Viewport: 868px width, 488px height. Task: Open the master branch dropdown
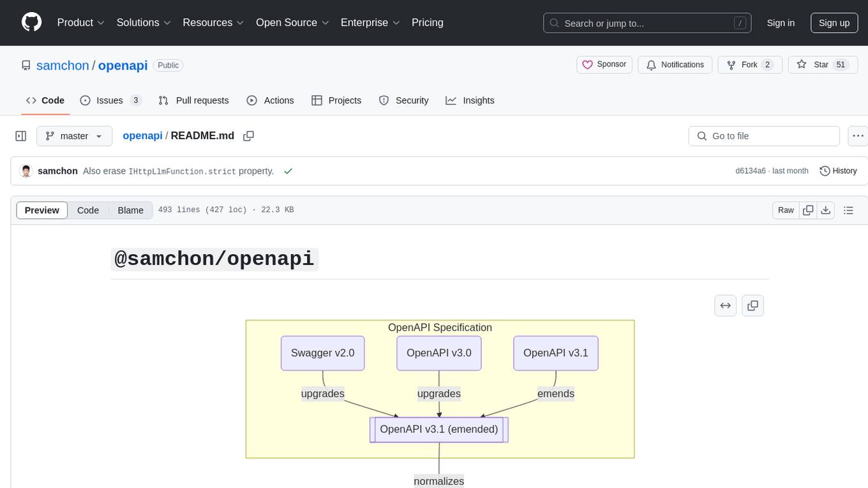coord(74,136)
